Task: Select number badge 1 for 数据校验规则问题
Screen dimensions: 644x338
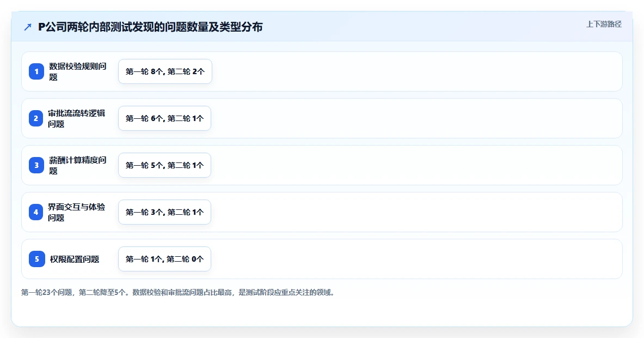Action: pos(36,71)
